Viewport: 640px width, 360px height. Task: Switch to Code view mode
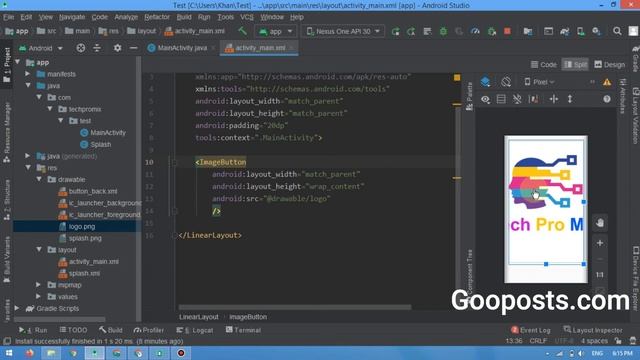pos(544,64)
